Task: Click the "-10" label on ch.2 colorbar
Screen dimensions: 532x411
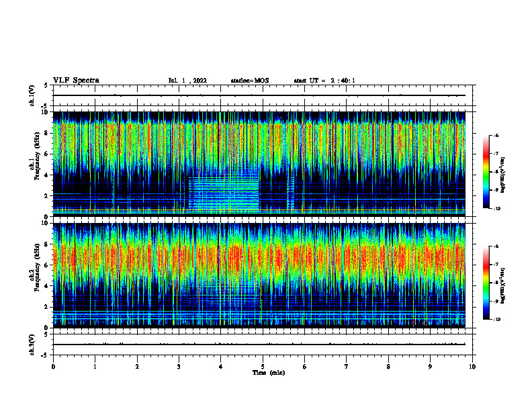Action: [x=496, y=320]
